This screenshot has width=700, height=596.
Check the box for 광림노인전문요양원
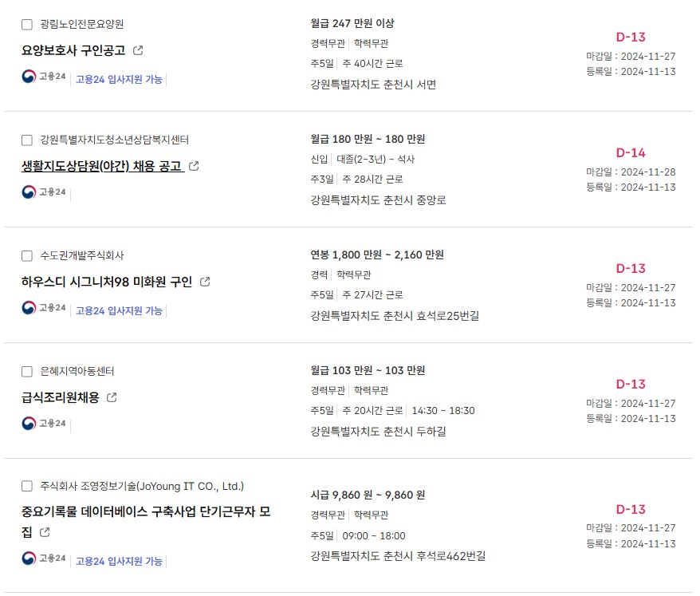point(27,24)
